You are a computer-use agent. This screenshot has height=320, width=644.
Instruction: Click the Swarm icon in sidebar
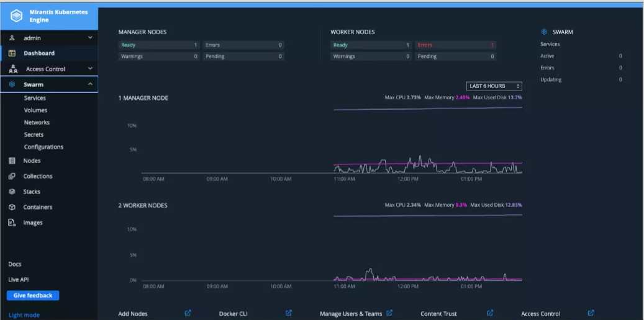(12, 84)
